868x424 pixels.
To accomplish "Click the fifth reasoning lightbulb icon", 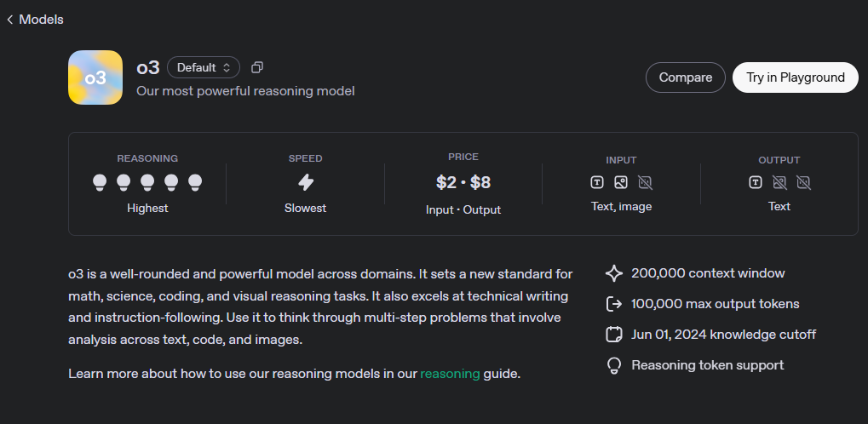I will point(195,181).
